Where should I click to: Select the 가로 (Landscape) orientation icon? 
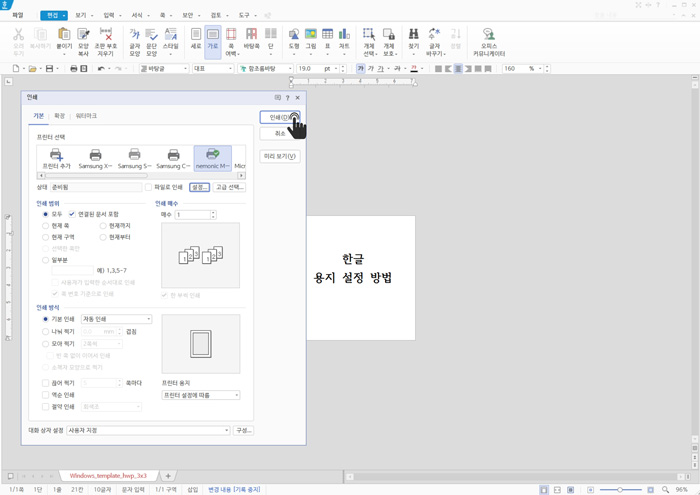[x=213, y=34]
